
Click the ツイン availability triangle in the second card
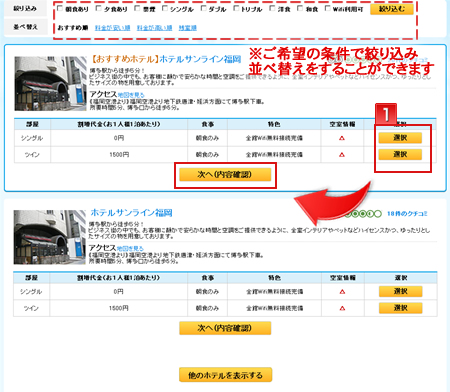coord(342,308)
